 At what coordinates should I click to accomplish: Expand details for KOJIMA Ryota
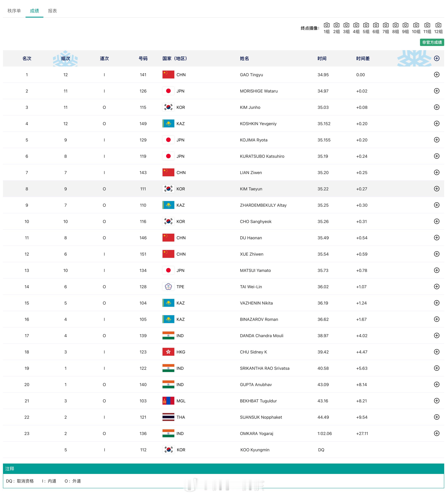pyautogui.click(x=436, y=140)
